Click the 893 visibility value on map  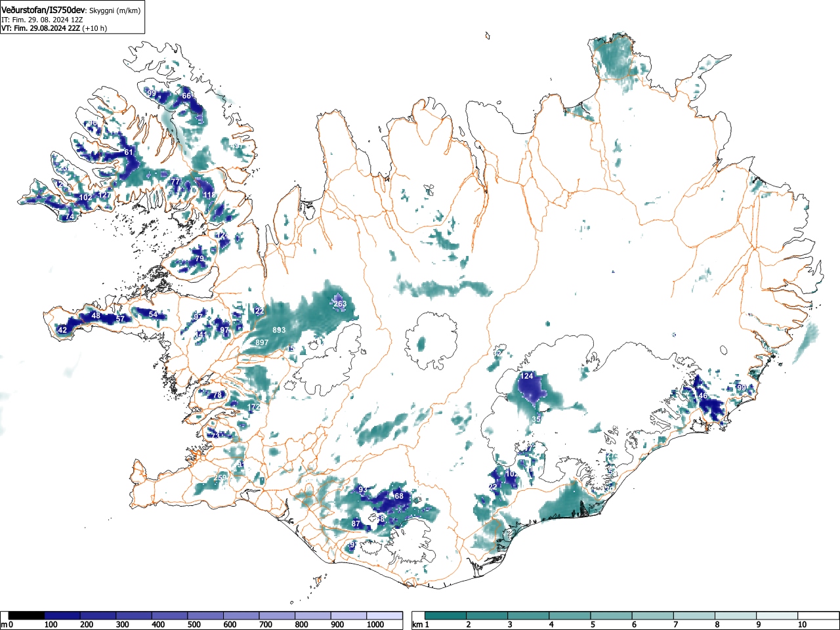click(279, 330)
